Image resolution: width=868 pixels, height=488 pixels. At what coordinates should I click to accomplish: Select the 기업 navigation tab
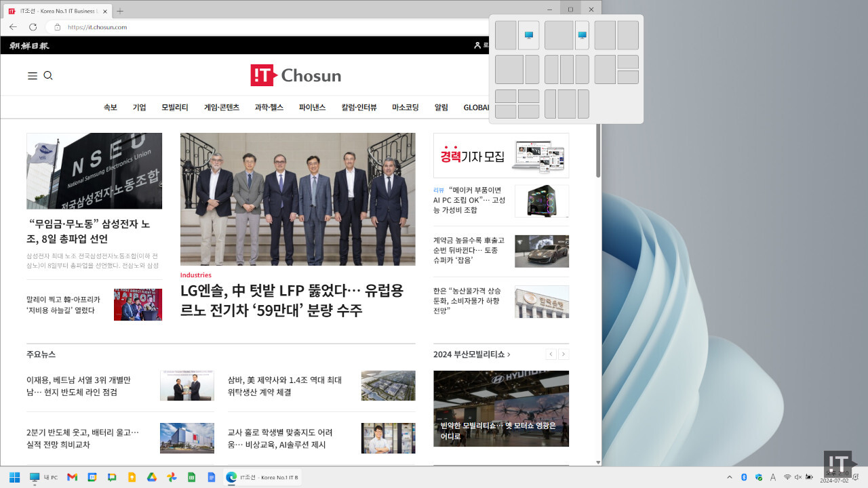pyautogui.click(x=140, y=107)
